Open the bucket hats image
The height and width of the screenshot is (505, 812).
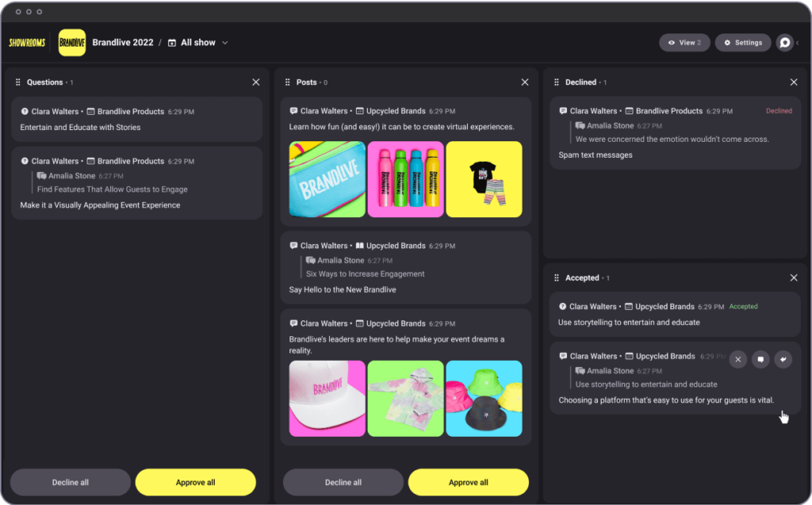[485, 399]
